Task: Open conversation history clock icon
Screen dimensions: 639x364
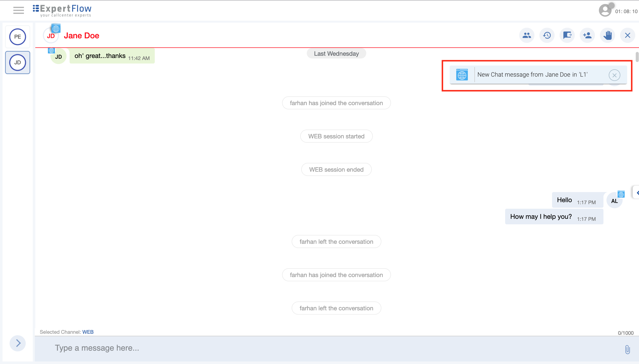Action: coord(547,35)
